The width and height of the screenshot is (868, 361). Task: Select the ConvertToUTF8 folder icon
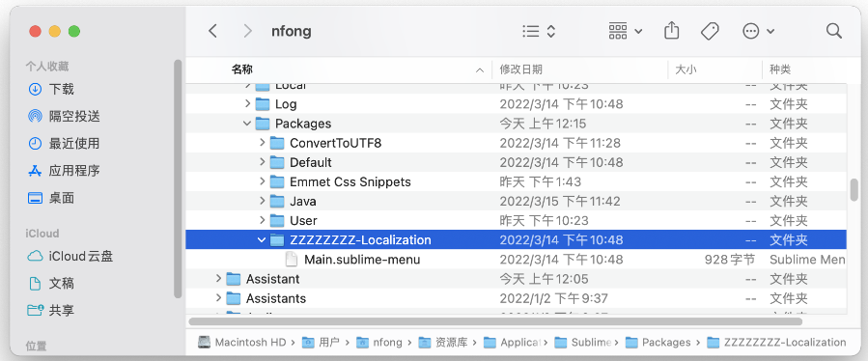(277, 143)
